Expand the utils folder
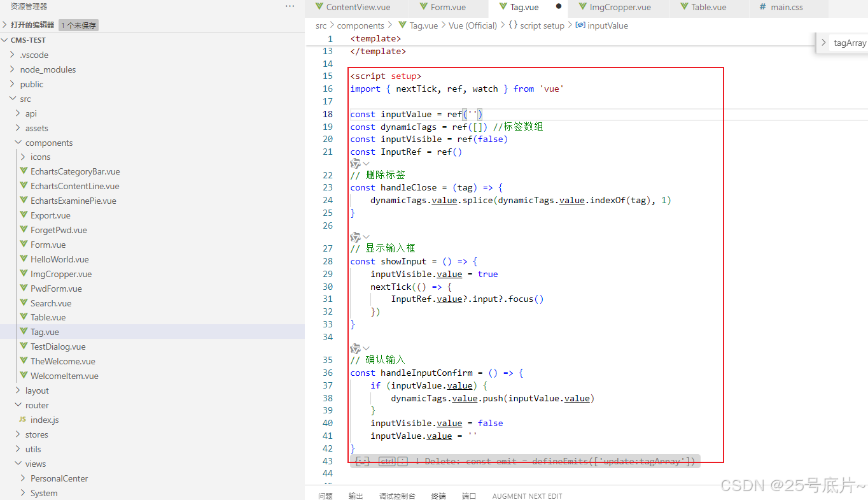This screenshot has height=500, width=868. tap(18, 449)
